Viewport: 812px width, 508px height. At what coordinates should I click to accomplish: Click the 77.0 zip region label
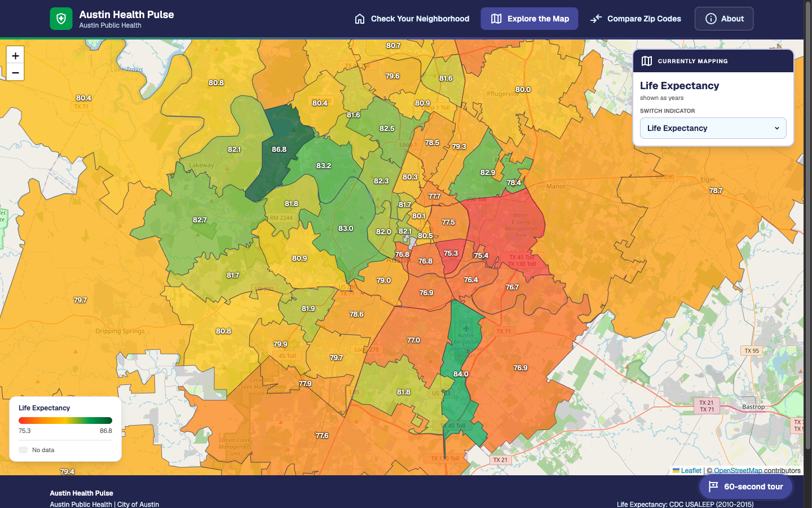pos(413,340)
